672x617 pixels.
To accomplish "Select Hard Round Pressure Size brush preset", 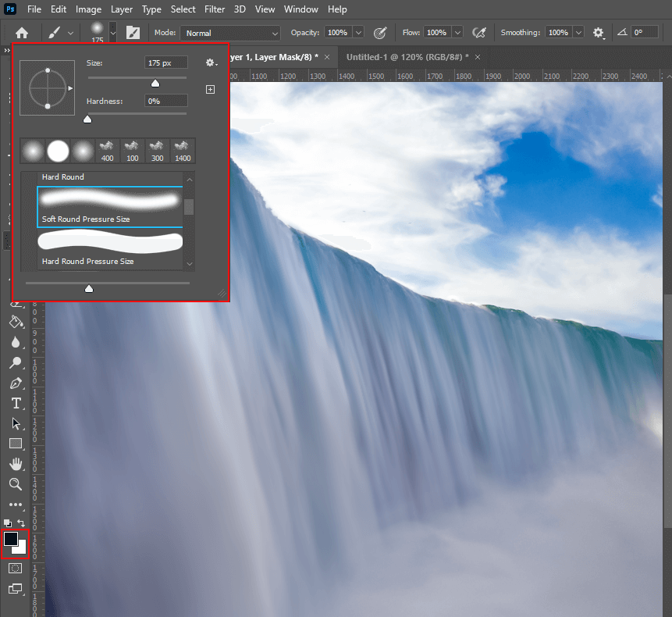I will (110, 248).
